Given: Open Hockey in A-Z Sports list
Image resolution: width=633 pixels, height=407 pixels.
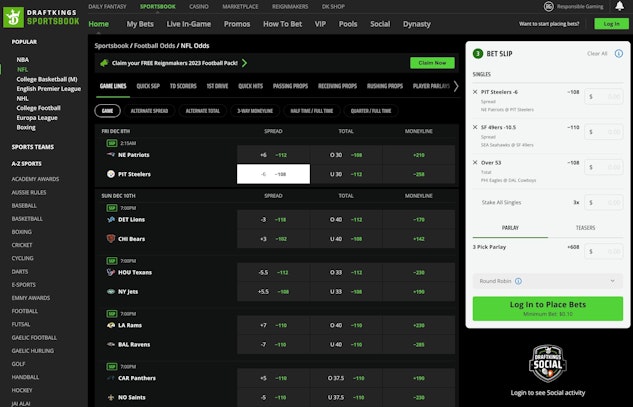Looking at the screenshot, I should pyautogui.click(x=22, y=390).
